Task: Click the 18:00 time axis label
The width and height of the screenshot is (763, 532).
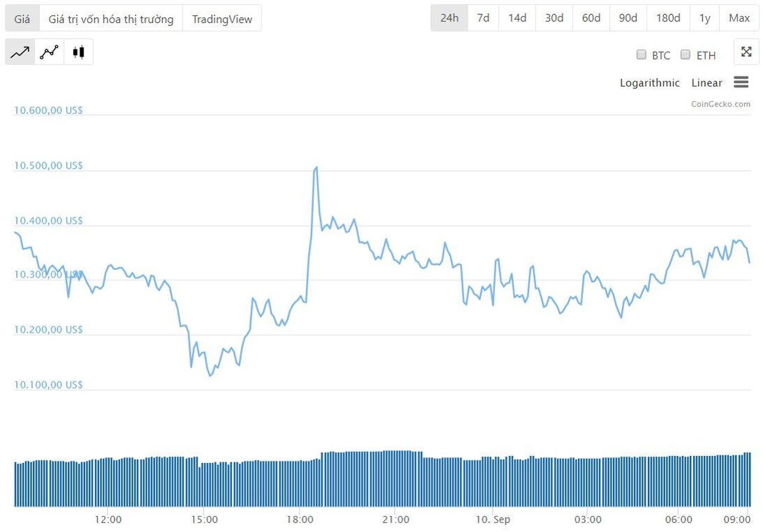Action: [300, 519]
